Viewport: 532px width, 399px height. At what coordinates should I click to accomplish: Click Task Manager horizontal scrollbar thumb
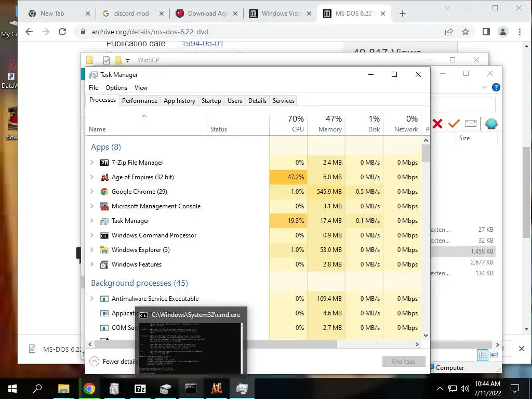[x=216, y=344]
